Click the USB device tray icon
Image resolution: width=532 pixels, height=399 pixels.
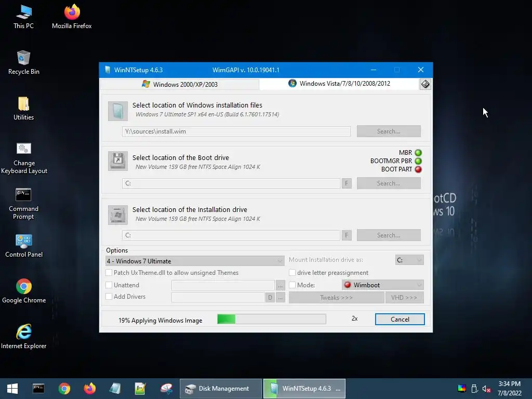click(474, 389)
